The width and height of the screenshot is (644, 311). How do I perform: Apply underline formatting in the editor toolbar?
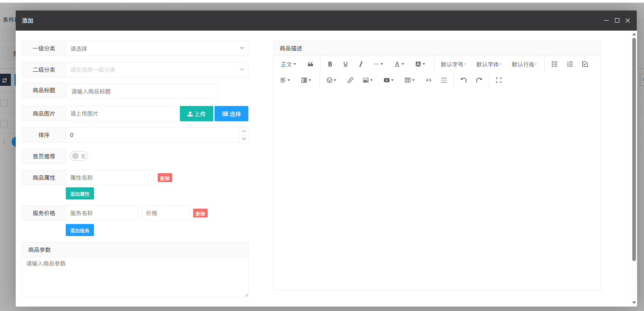345,64
